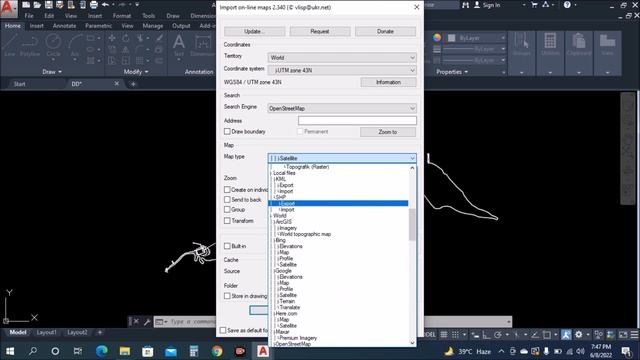This screenshot has height=360, width=640.
Task: Click the New drawing icon in quick access toolbar
Action: 26,5
